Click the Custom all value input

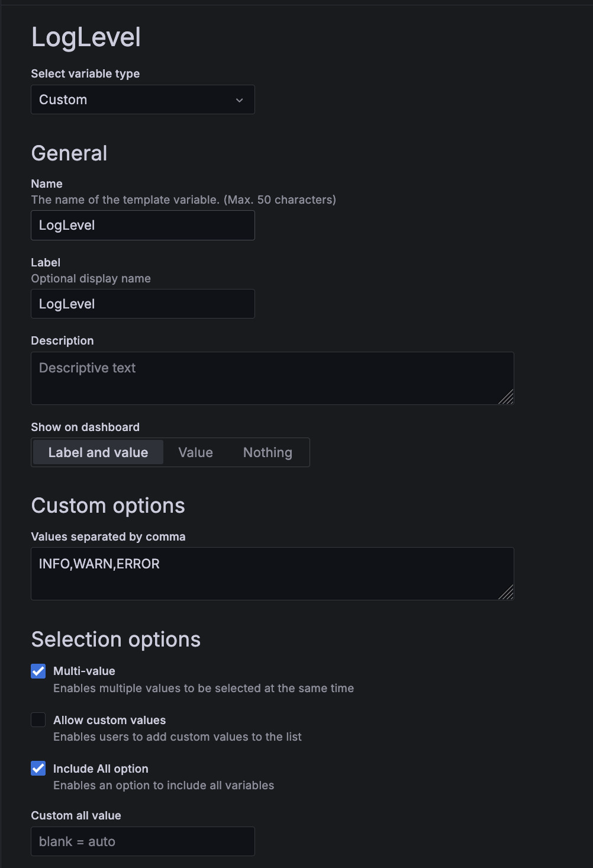(142, 841)
